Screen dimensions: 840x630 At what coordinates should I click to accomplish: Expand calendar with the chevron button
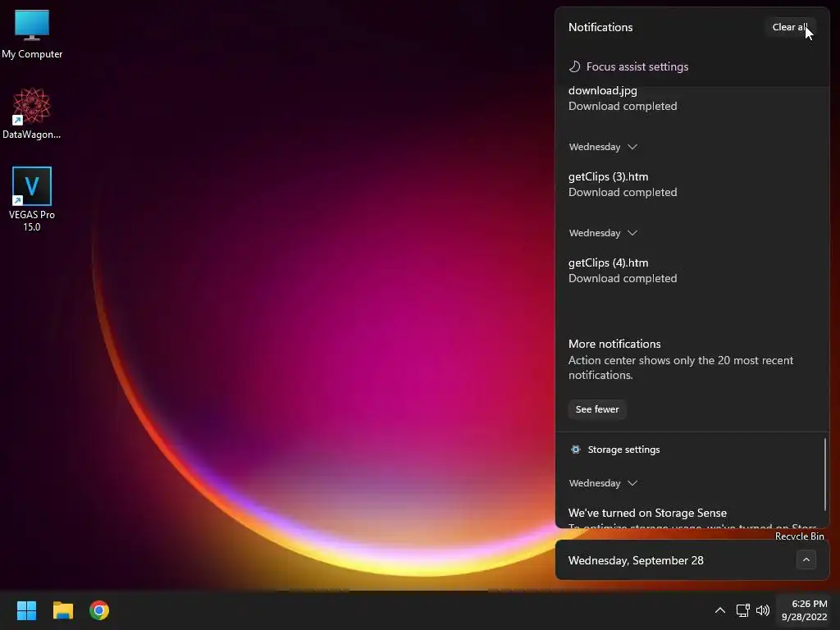[x=806, y=559]
